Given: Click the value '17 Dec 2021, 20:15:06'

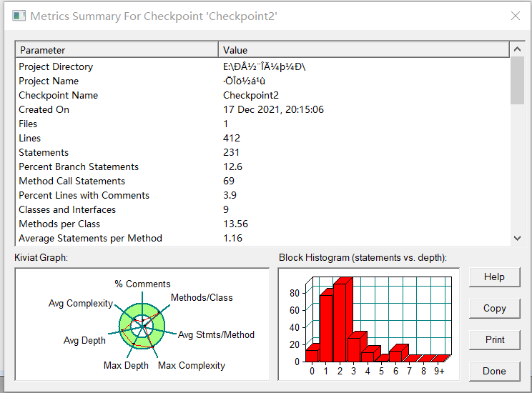Looking at the screenshot, I should click(273, 109).
